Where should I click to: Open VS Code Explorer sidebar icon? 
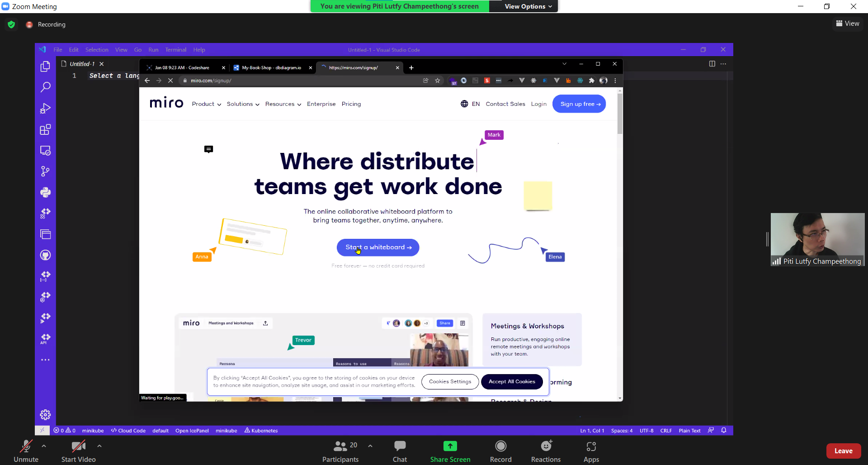click(45, 66)
